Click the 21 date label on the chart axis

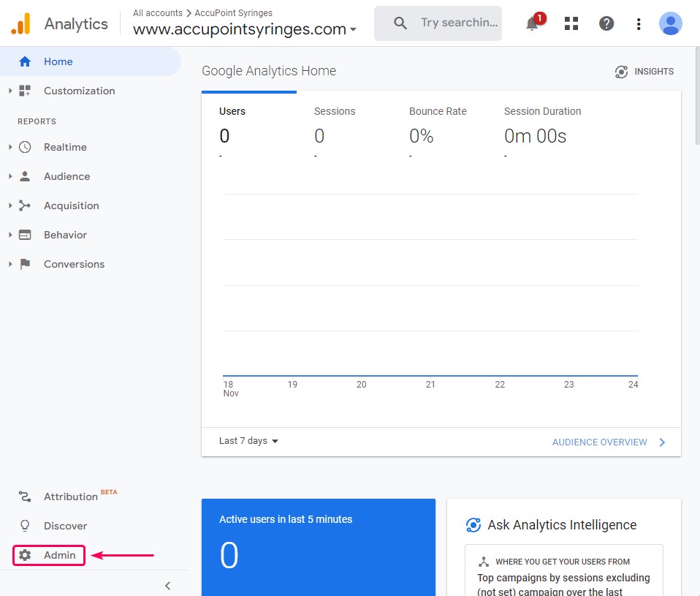pos(430,384)
